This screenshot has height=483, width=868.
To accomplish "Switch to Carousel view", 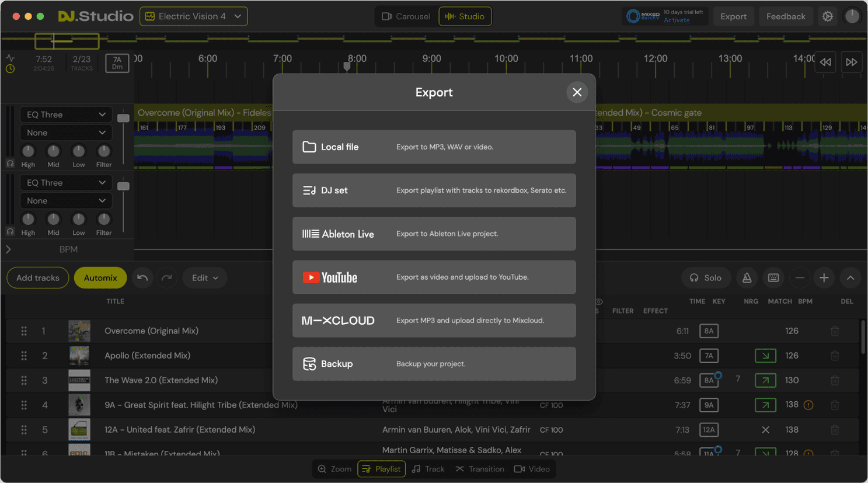I will [406, 16].
